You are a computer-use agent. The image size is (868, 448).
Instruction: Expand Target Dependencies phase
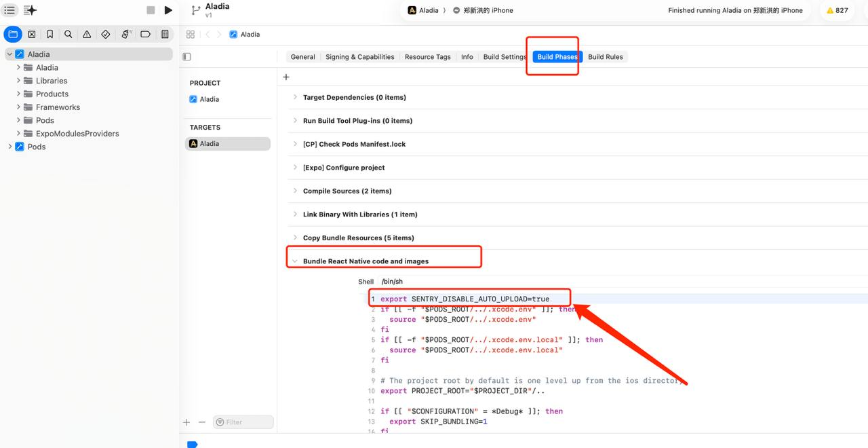(x=295, y=97)
